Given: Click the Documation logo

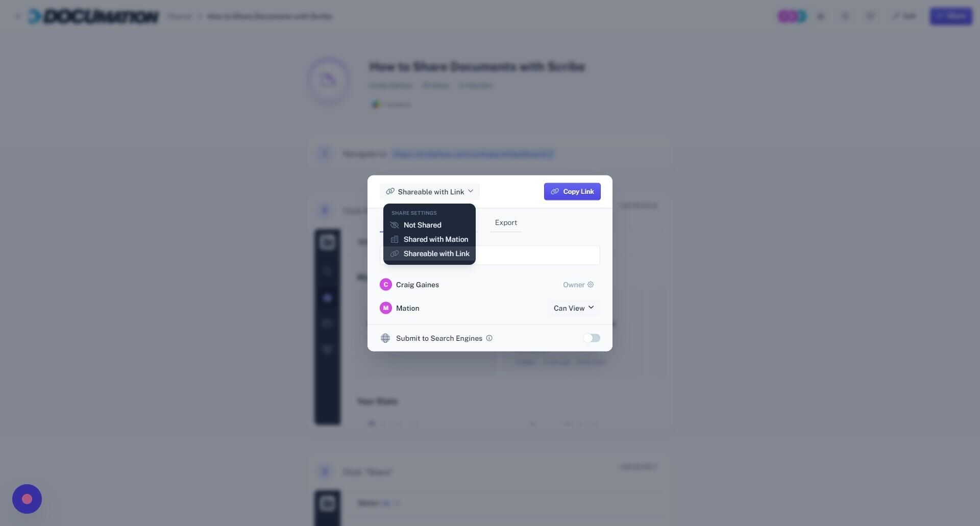Looking at the screenshot, I should click(93, 16).
